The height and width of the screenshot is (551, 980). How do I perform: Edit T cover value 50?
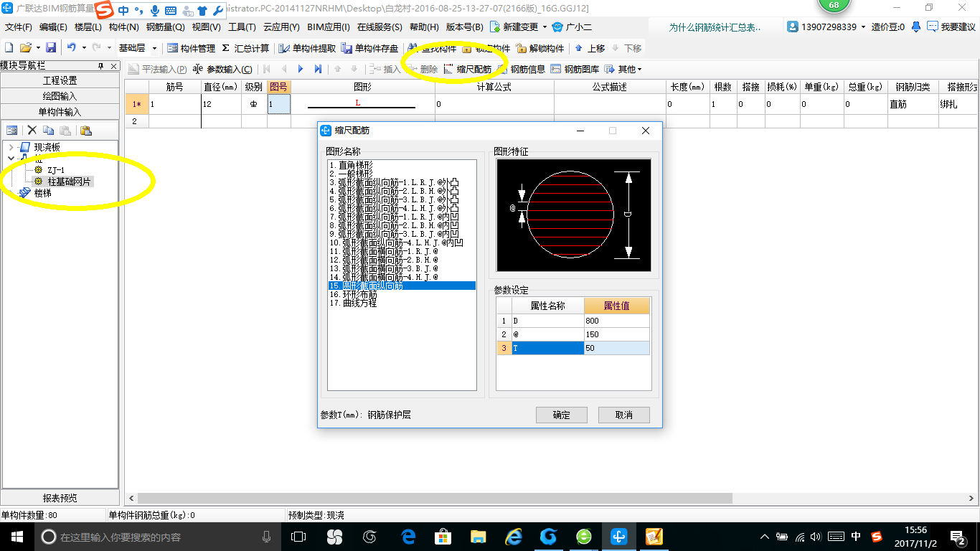point(617,348)
